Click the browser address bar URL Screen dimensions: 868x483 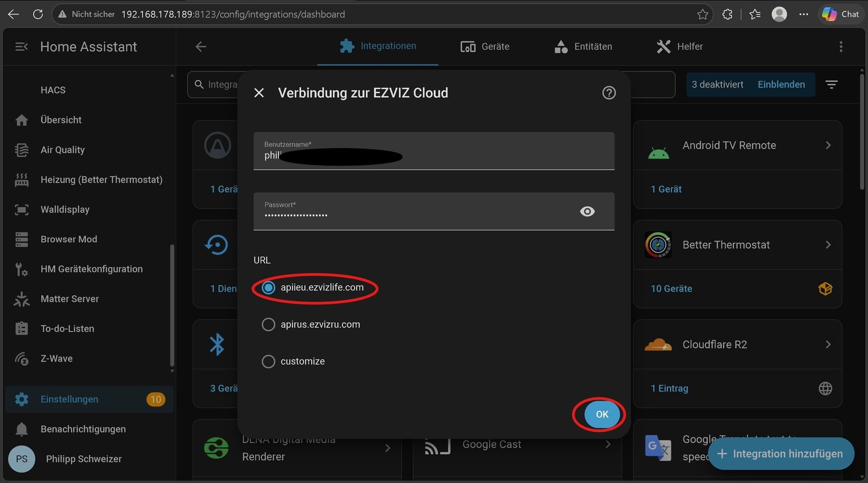click(x=233, y=14)
